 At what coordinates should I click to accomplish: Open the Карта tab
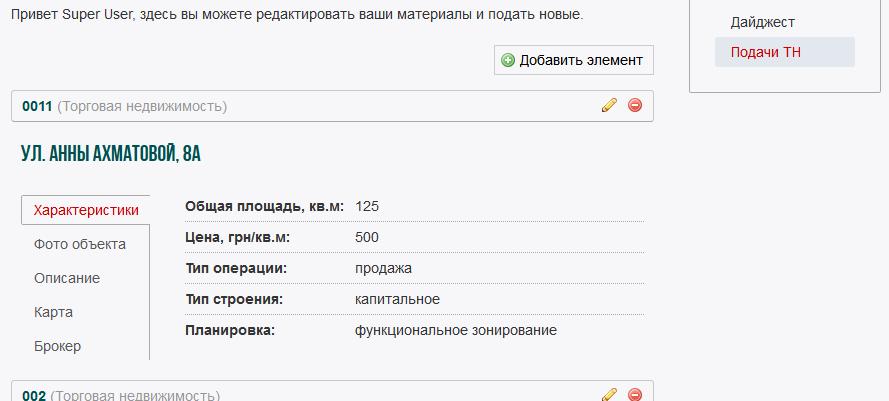tap(53, 312)
